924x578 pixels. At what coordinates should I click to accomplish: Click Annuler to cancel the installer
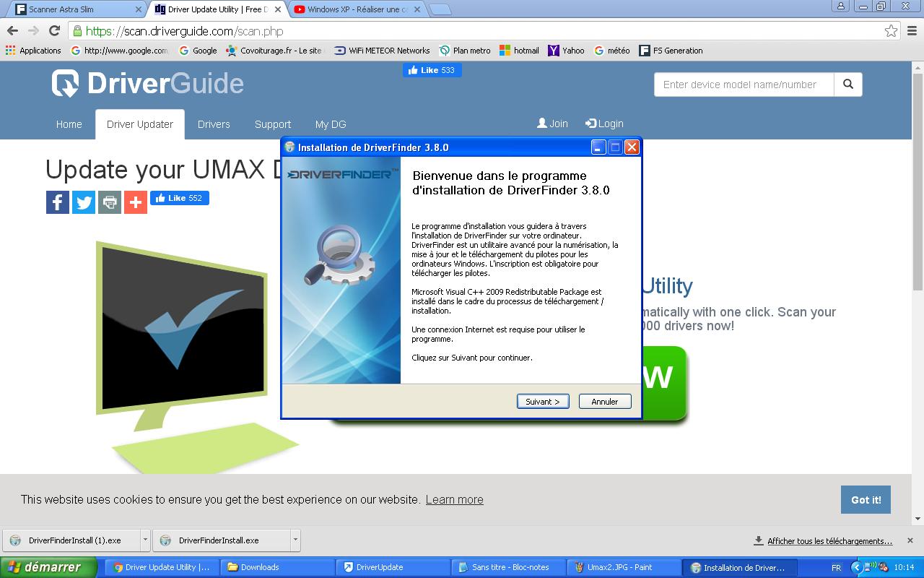(x=605, y=401)
